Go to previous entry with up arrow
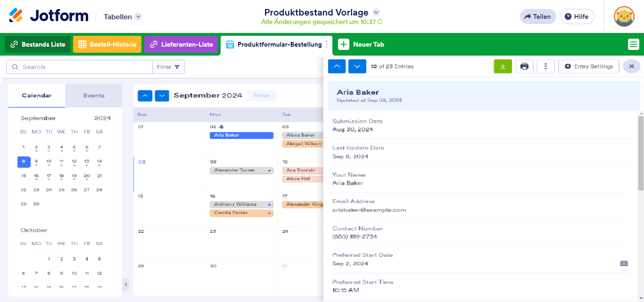Screen dimensions: 644x302 coord(337,66)
